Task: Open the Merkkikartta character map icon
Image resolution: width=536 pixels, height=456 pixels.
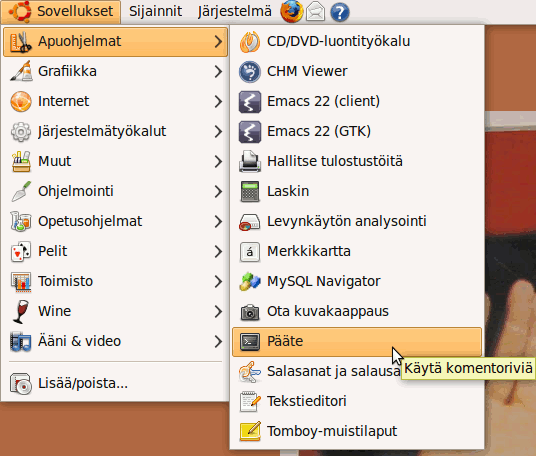Action: (250, 252)
